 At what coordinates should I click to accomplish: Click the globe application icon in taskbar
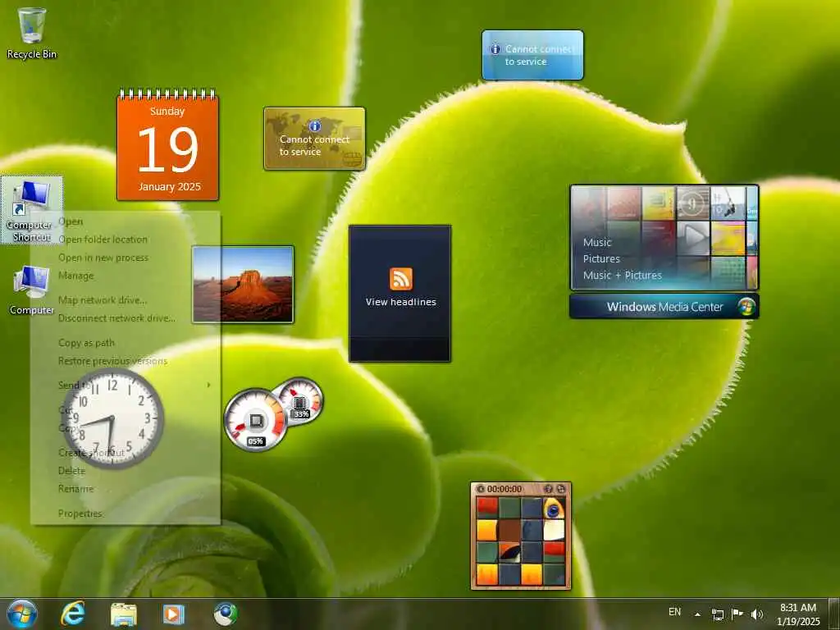click(226, 614)
